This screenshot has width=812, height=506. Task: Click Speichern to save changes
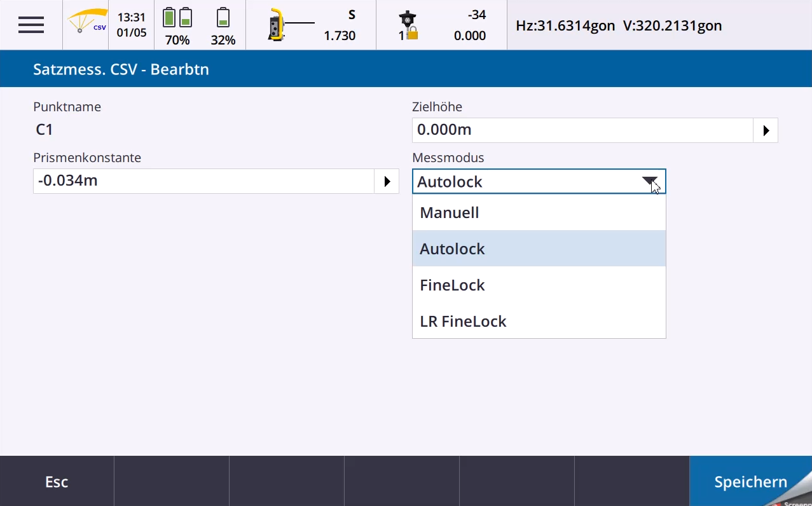750,482
